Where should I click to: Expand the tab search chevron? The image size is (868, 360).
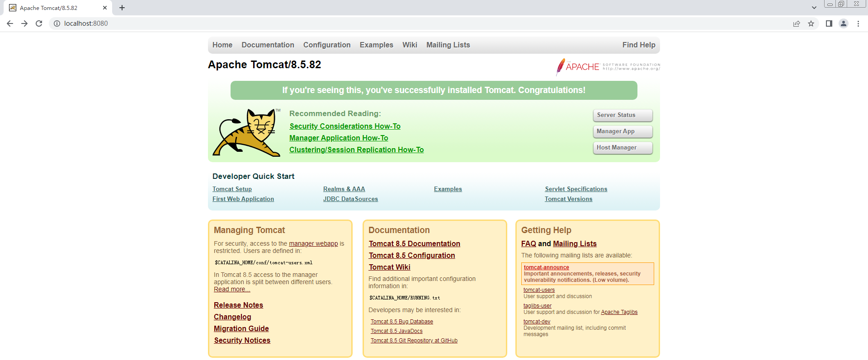click(814, 8)
